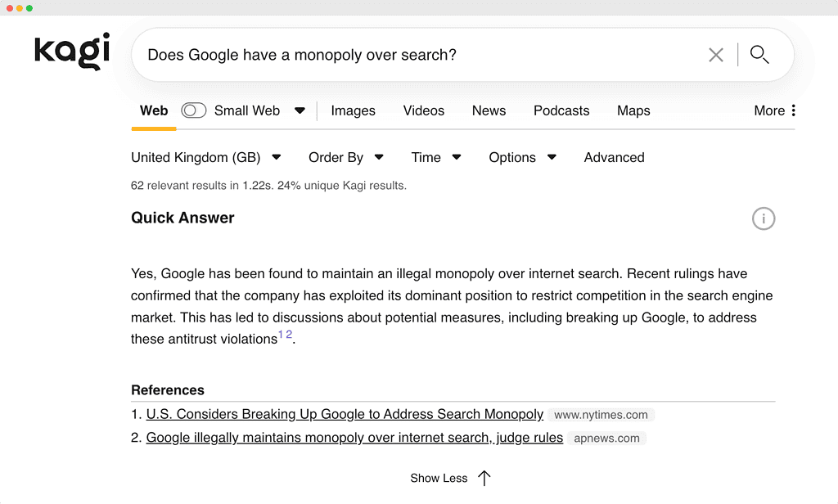Click the Show Less up arrow icon
Image resolution: width=838 pixels, height=504 pixels.
pos(484,478)
